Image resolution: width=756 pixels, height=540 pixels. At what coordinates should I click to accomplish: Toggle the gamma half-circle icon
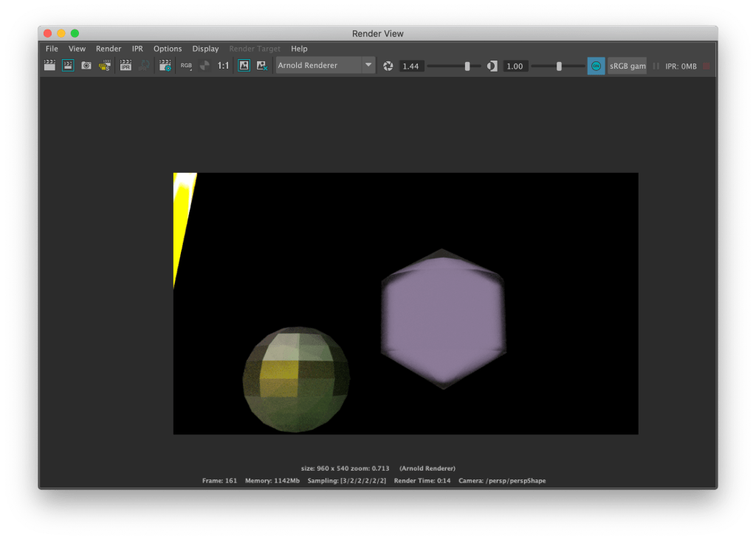493,66
